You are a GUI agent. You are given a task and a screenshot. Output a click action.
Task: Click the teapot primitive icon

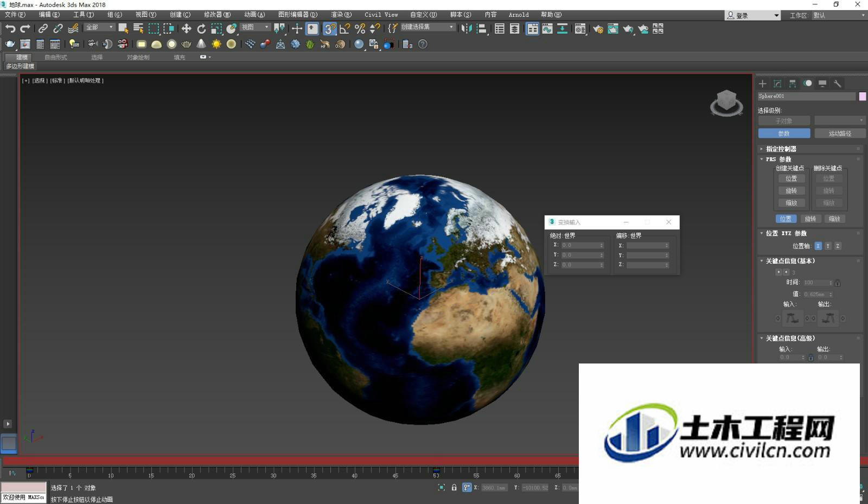click(186, 44)
